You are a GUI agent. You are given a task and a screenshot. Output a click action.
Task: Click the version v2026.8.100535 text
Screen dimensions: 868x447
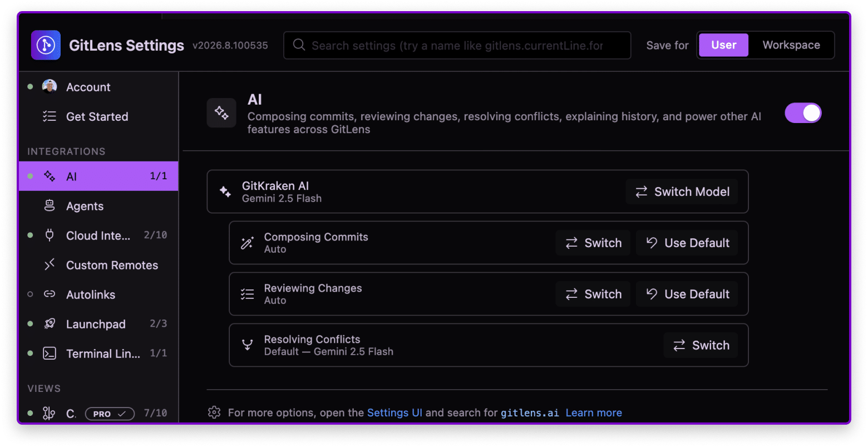[230, 46]
